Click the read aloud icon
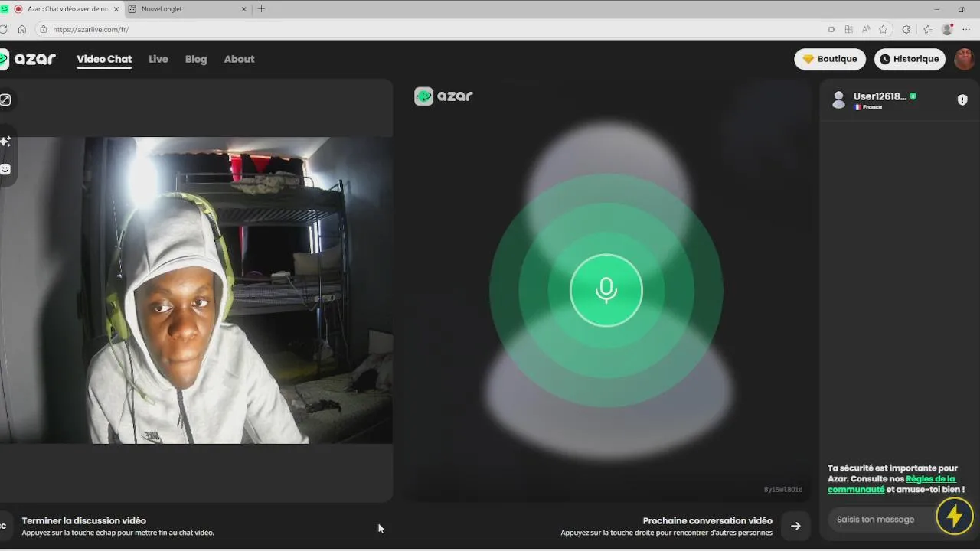The width and height of the screenshot is (980, 551). [866, 29]
